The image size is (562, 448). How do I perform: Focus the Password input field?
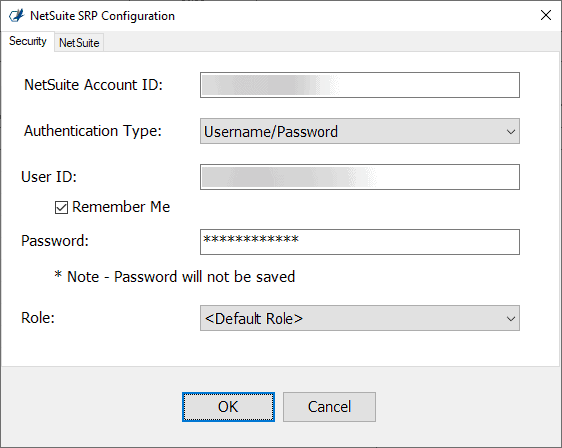pos(360,242)
